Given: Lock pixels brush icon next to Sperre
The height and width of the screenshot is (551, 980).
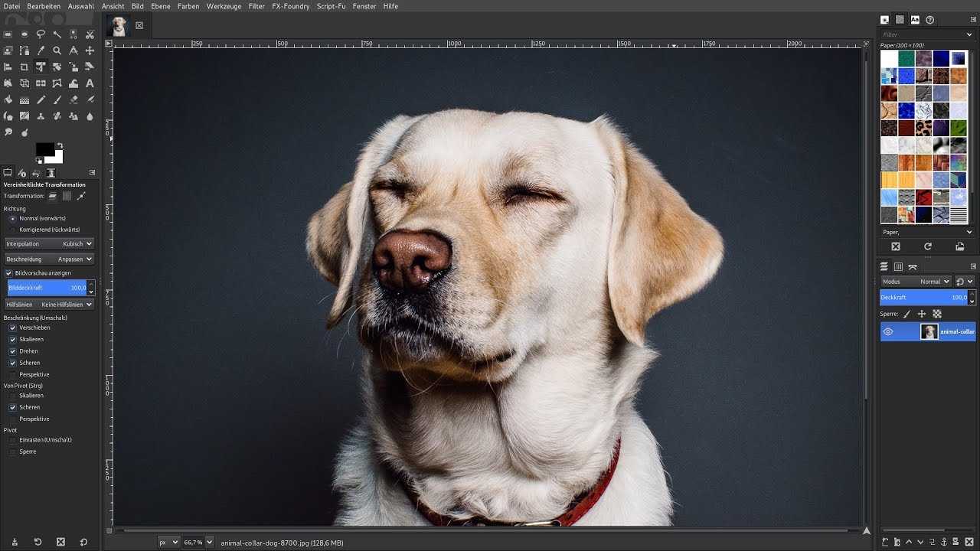Looking at the screenshot, I should 906,314.
